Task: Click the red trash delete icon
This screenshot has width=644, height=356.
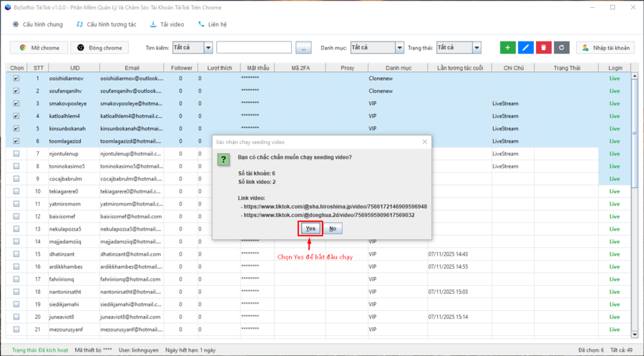Action: (544, 47)
